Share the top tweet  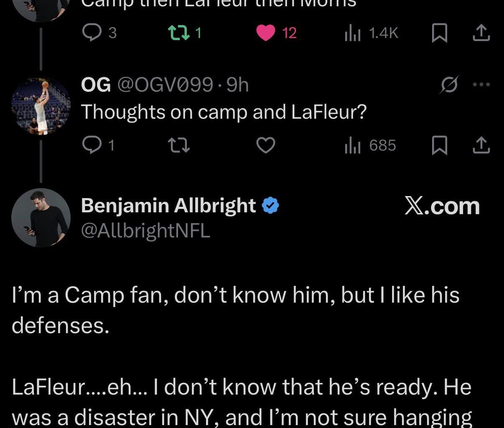481,33
